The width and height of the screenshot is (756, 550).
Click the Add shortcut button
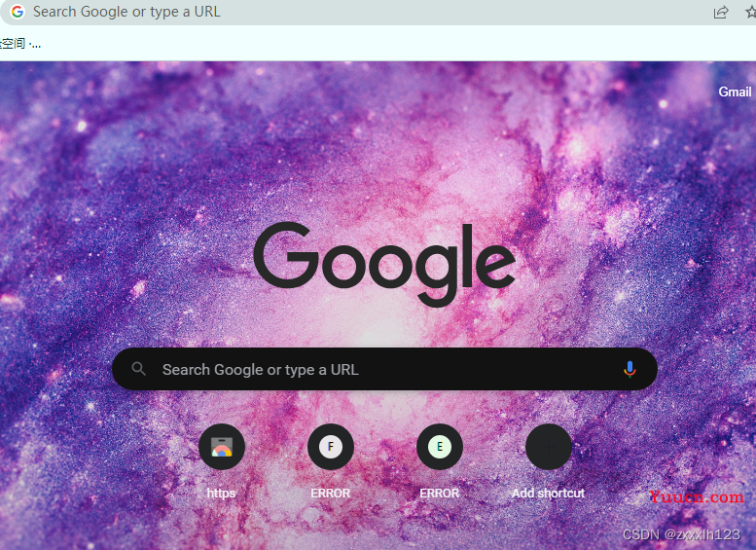[x=548, y=461]
